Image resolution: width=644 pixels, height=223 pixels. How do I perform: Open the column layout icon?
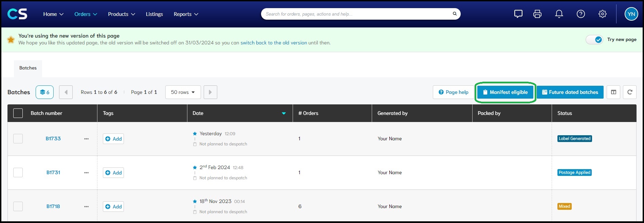pos(613,92)
